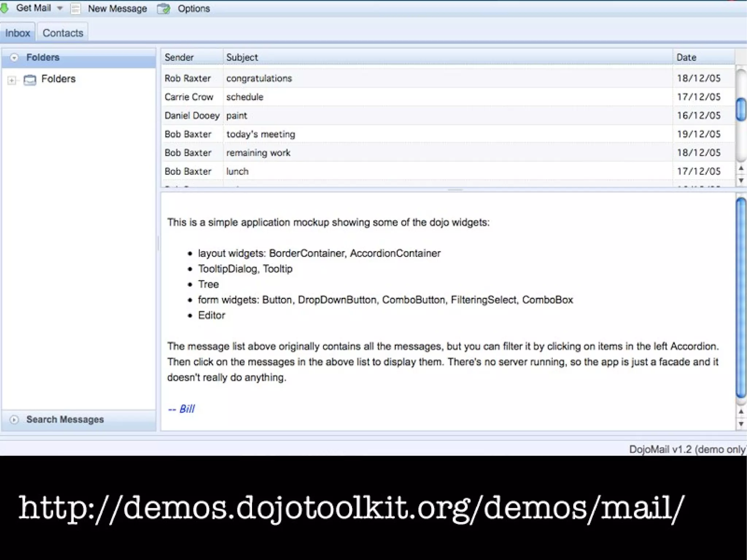Image resolution: width=747 pixels, height=560 pixels.
Task: Switch to the Contacts tab
Action: 63,33
